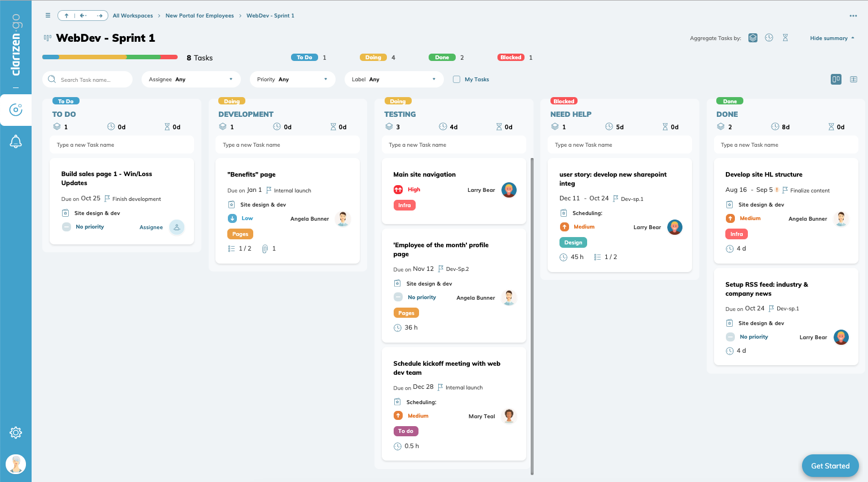Open the Label filter dropdown
The image size is (868, 482).
tap(394, 80)
